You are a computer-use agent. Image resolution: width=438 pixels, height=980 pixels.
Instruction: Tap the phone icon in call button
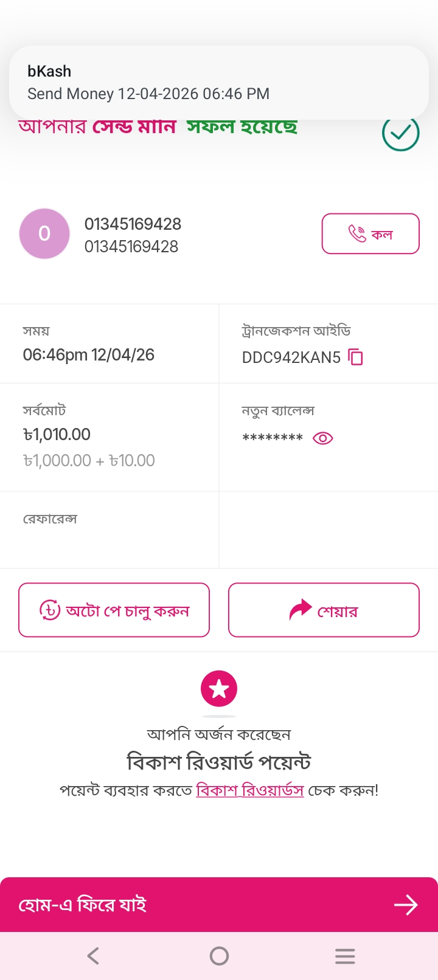356,233
